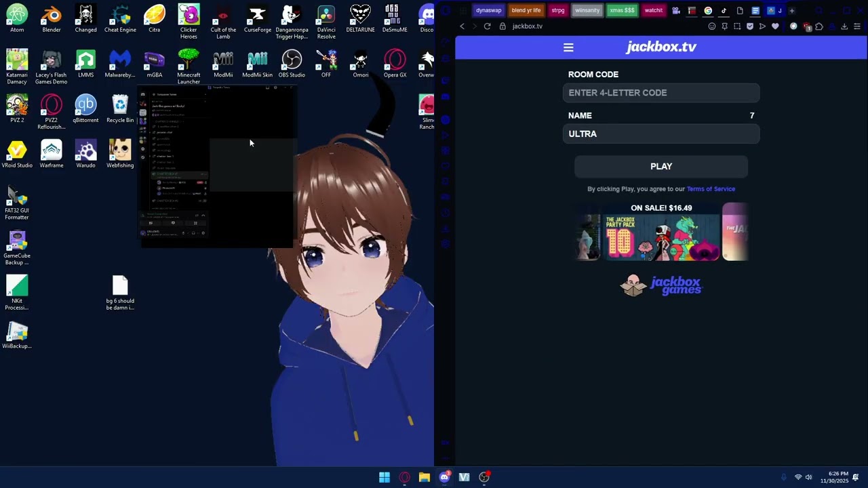Select the 'bg 6 should be damn i...' file
Image resolution: width=868 pixels, height=488 pixels.
[120, 293]
